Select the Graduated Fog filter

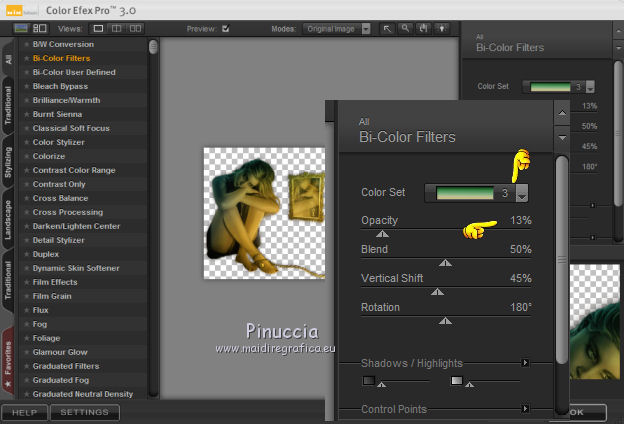point(61,380)
